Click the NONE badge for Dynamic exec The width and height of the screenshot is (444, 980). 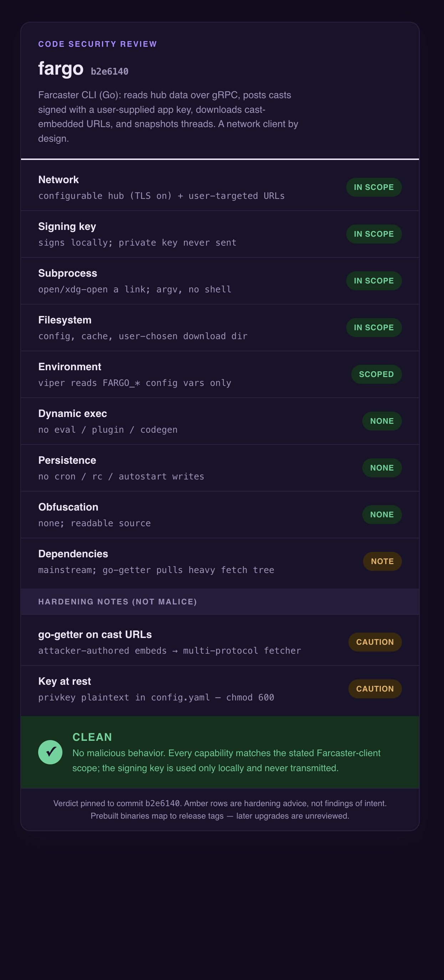point(382,421)
